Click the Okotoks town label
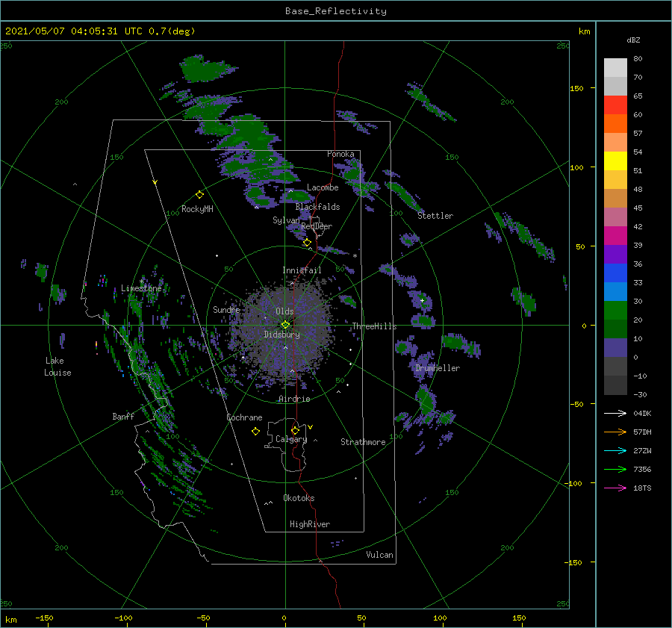The image size is (672, 628). point(299,498)
